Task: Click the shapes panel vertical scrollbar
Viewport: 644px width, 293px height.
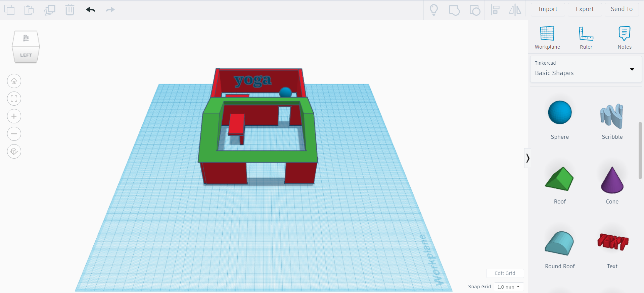Action: click(x=640, y=151)
